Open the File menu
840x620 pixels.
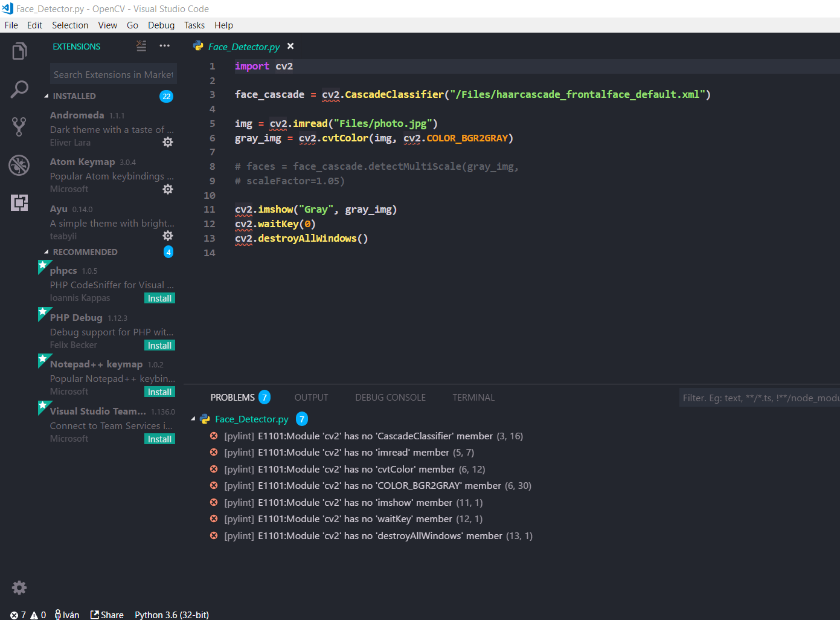[x=11, y=25]
